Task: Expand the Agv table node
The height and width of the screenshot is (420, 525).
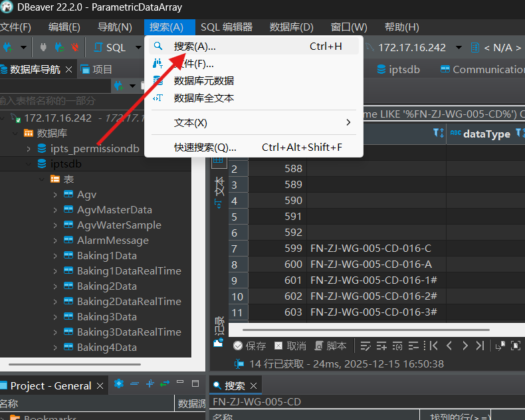Action: (x=55, y=195)
